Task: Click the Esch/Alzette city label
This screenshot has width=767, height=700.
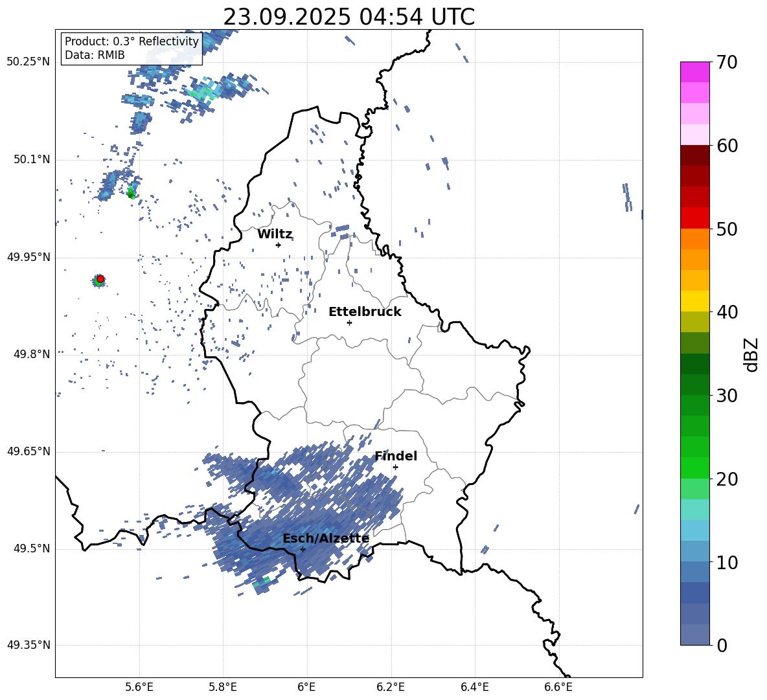Action: coord(326,539)
